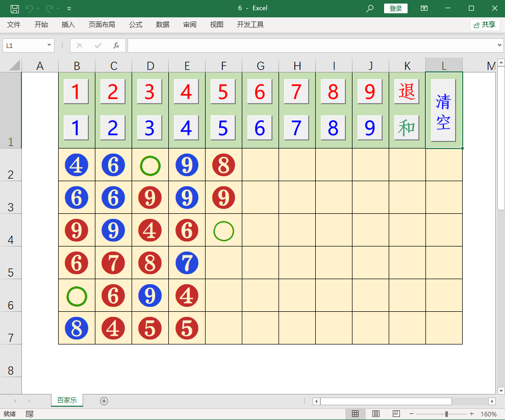Click the insert function fx icon

[116, 45]
